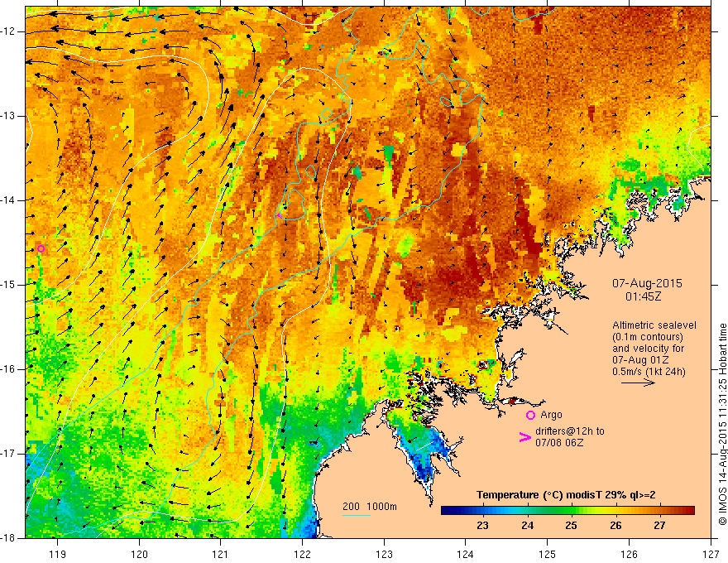The image size is (728, 563).
Task: Click longitude axis label 127
Action: pos(711,554)
